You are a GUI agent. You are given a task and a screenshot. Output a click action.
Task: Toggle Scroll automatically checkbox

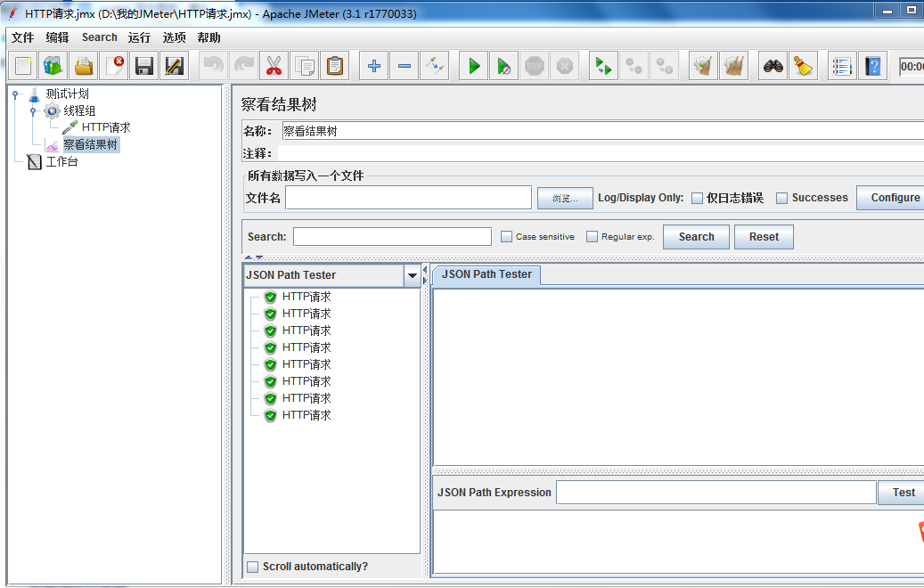coord(253,567)
